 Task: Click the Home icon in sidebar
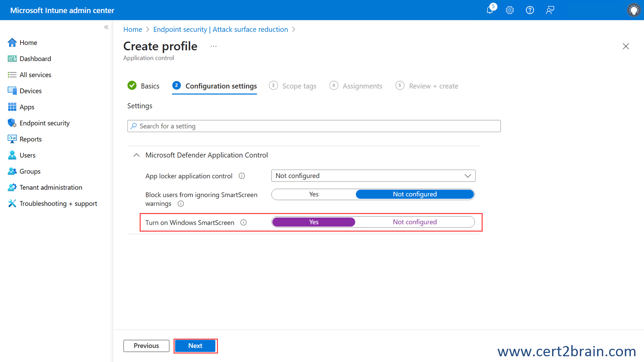click(12, 42)
